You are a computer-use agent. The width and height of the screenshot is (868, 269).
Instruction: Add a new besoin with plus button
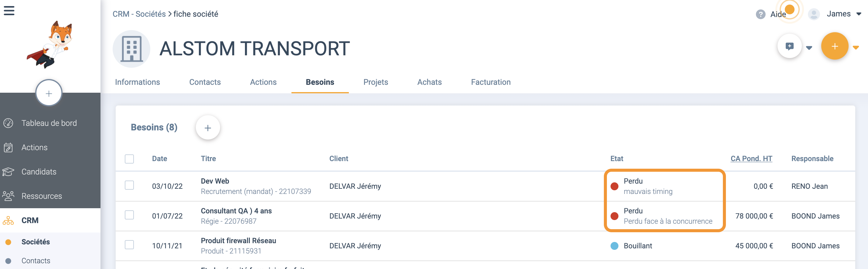point(208,128)
